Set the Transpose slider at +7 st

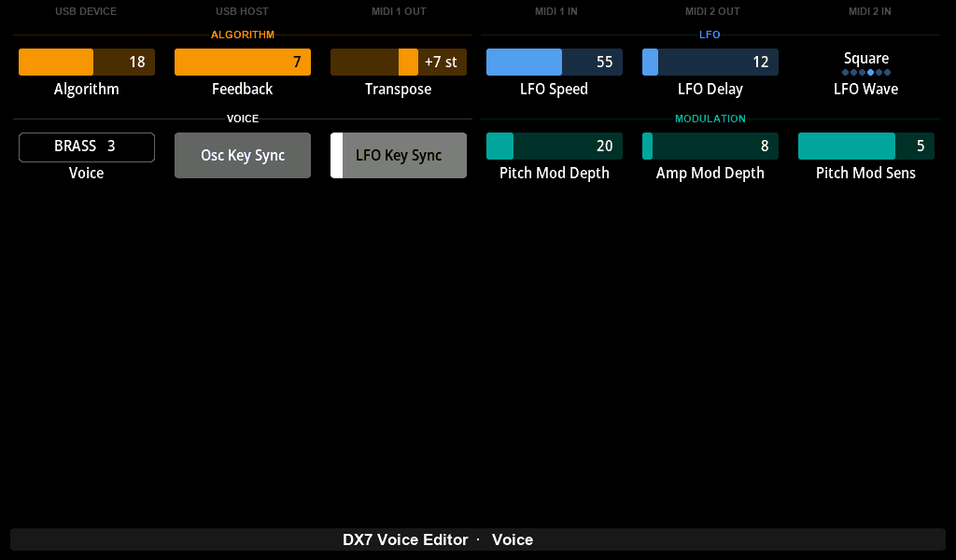click(x=399, y=63)
